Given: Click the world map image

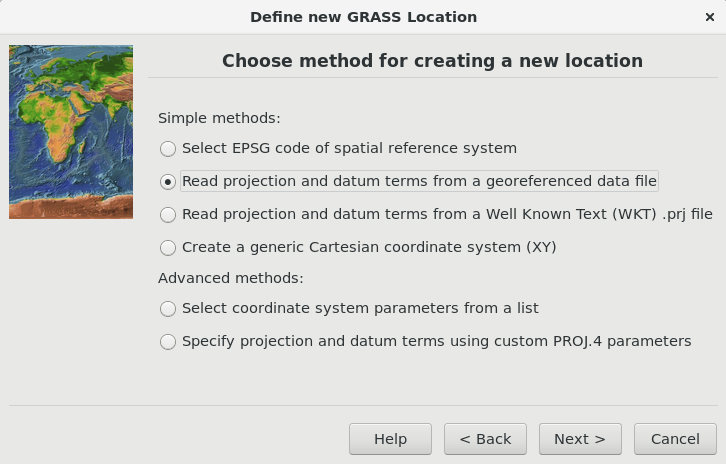Looking at the screenshot, I should 71,132.
